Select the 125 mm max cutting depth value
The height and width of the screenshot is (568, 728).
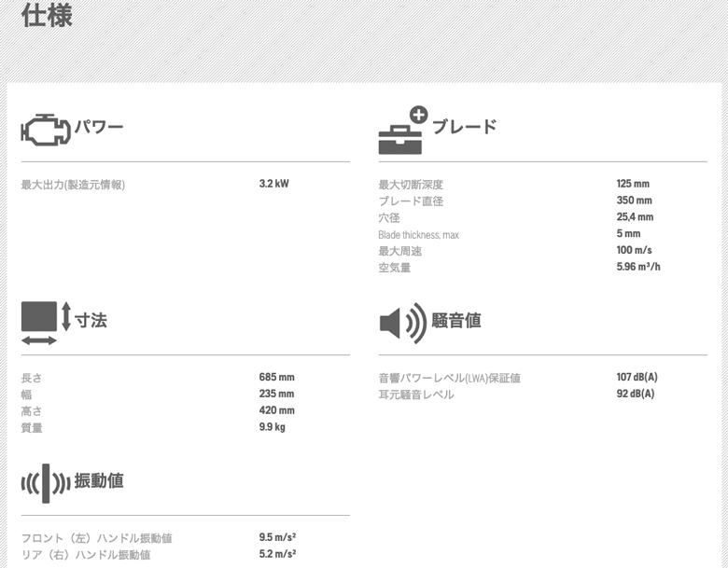coord(632,184)
